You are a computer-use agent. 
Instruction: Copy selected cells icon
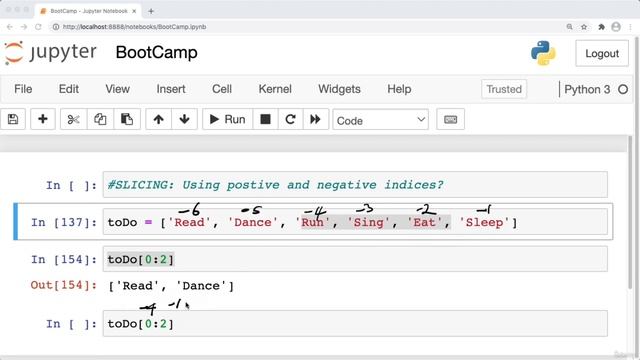coord(100,119)
